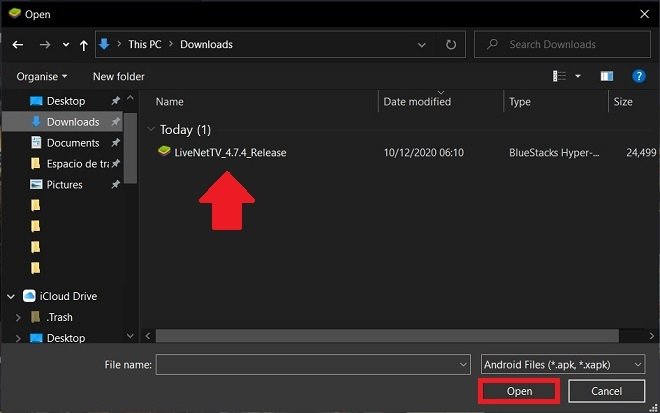Open the File name dropdown arrow
The height and width of the screenshot is (413, 660).
pos(463,365)
